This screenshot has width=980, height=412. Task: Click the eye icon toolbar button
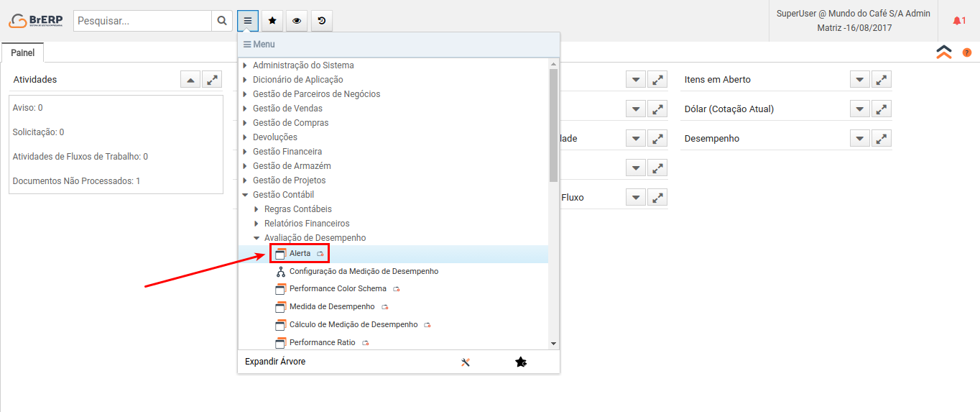[297, 21]
